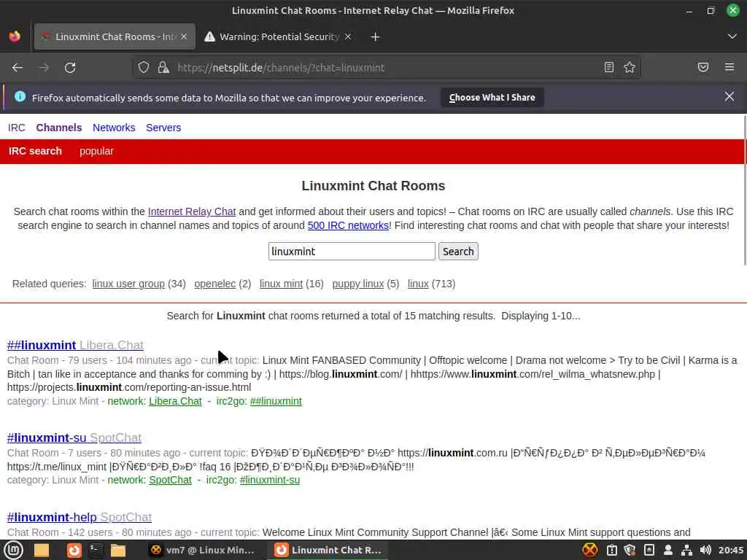Open the user account tray icon
The height and width of the screenshot is (560, 747).
tap(668, 550)
